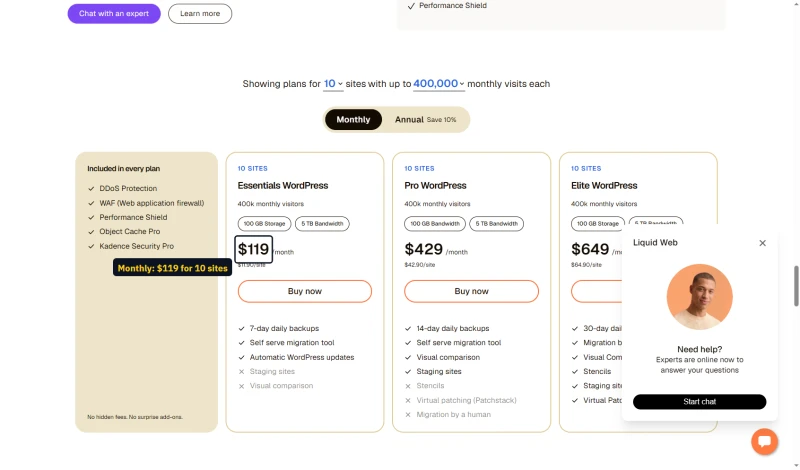The image size is (800, 470).
Task: Click the Learn more button
Action: [200, 13]
